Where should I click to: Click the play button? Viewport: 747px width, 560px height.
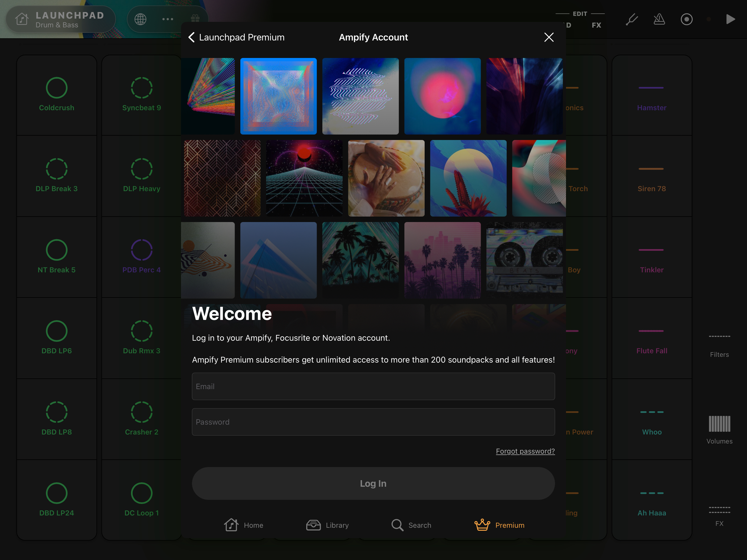click(x=730, y=19)
